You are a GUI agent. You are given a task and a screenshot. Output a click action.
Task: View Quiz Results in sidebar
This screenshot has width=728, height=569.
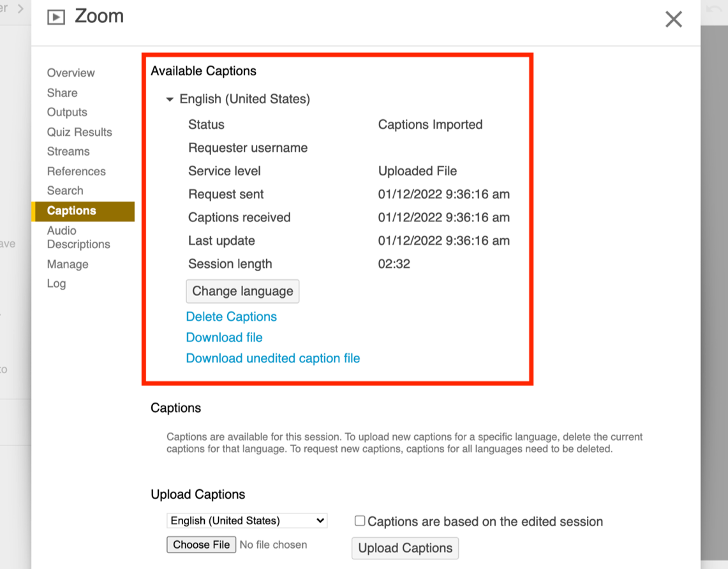point(79,132)
